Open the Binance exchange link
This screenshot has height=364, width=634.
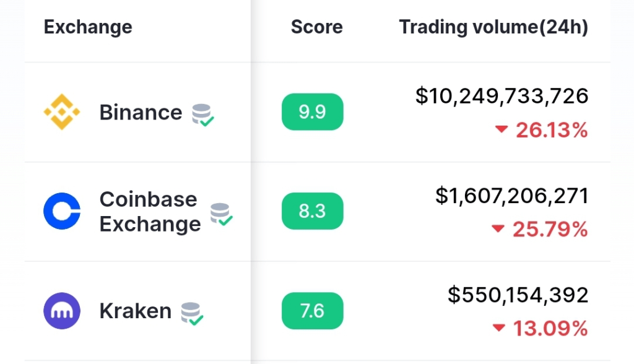pos(141,112)
